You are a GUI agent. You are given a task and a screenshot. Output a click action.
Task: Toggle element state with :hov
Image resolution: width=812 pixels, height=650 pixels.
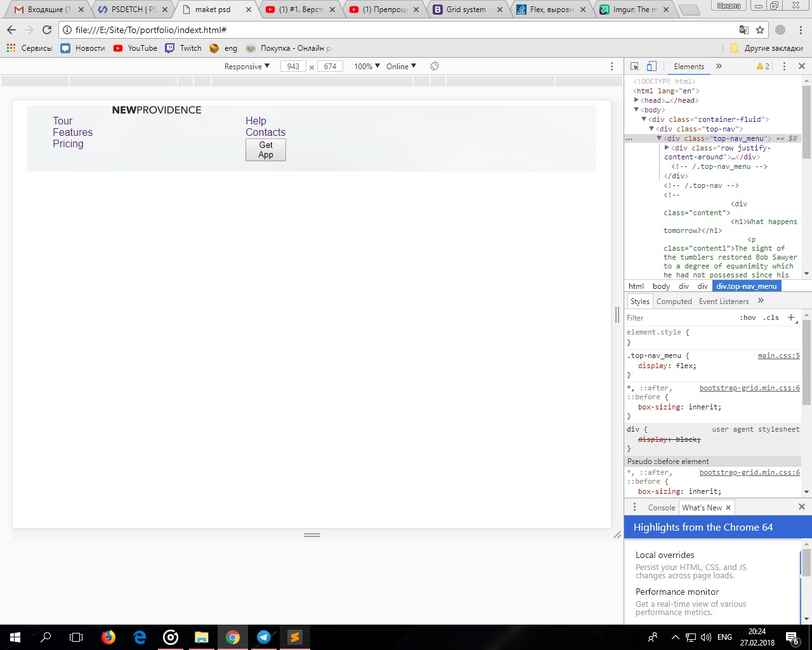pyautogui.click(x=748, y=317)
